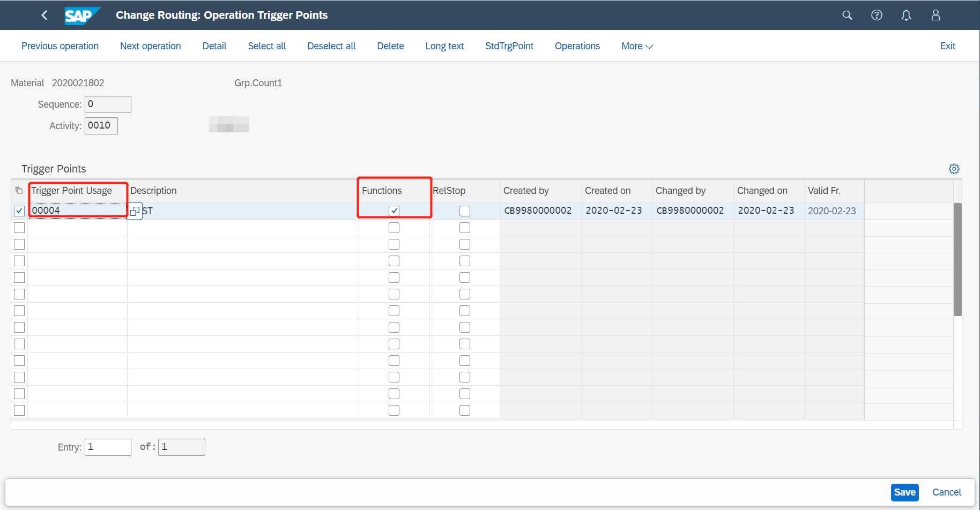This screenshot has height=510, width=980.
Task: Open Long text from the menu bar
Action: click(x=444, y=46)
